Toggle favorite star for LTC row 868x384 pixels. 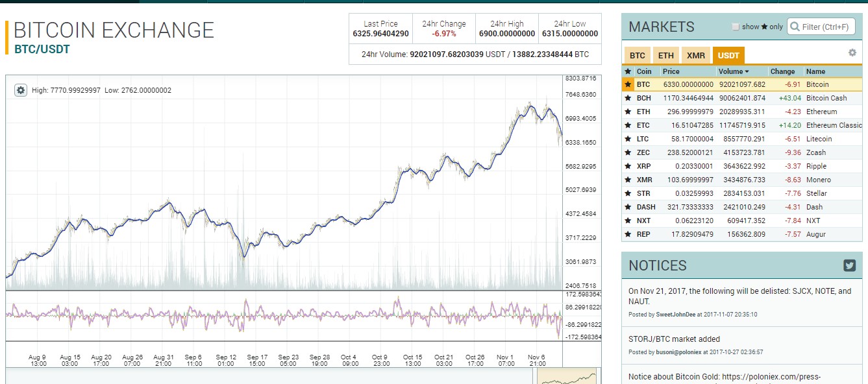[x=628, y=139]
